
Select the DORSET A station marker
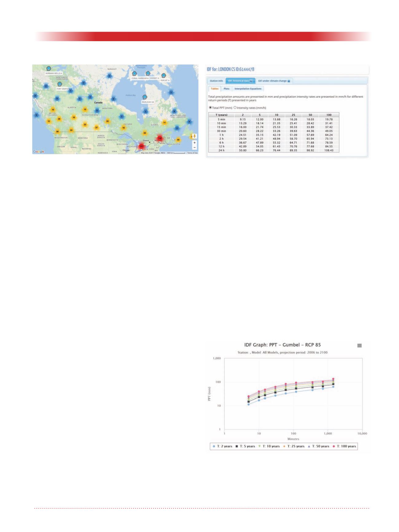point(148,73)
